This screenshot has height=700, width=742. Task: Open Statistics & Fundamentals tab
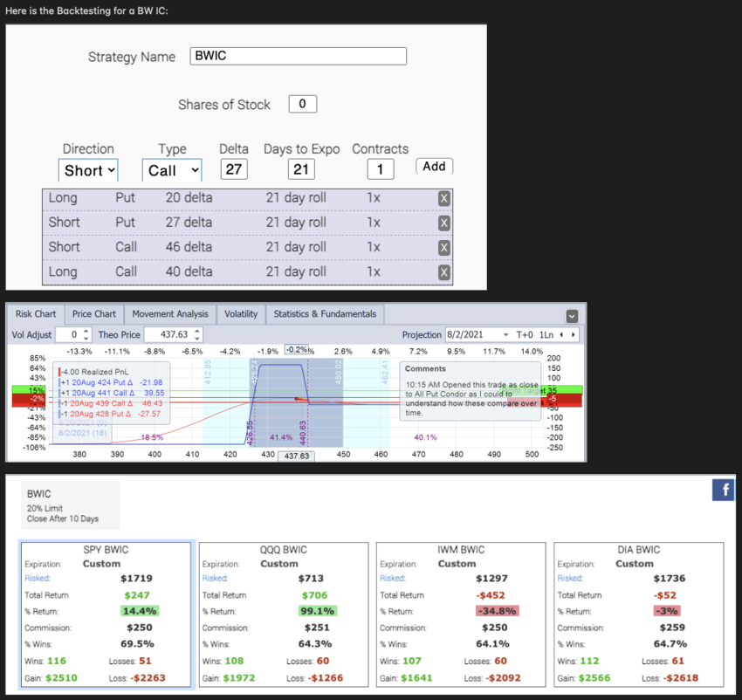click(325, 314)
